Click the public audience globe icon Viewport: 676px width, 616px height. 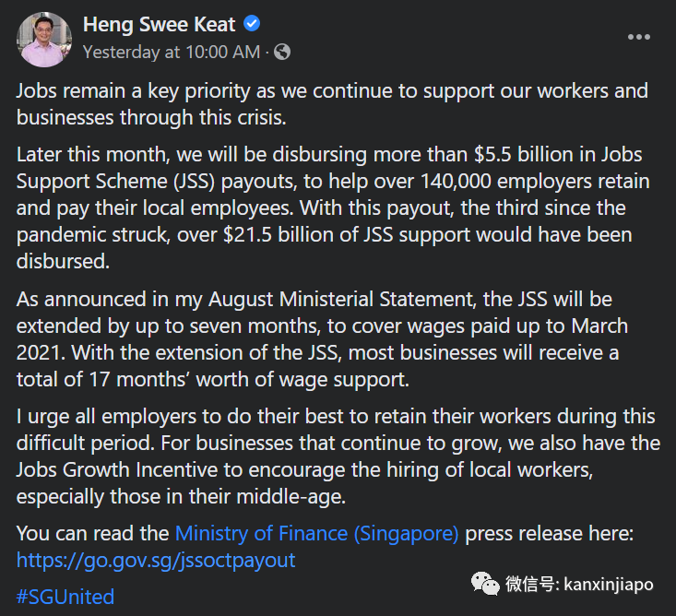tap(282, 53)
